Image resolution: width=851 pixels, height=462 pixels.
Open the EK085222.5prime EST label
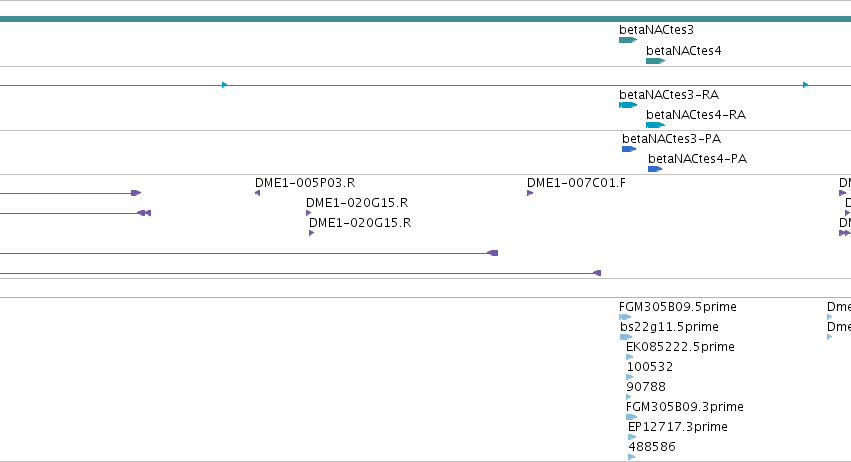click(680, 347)
